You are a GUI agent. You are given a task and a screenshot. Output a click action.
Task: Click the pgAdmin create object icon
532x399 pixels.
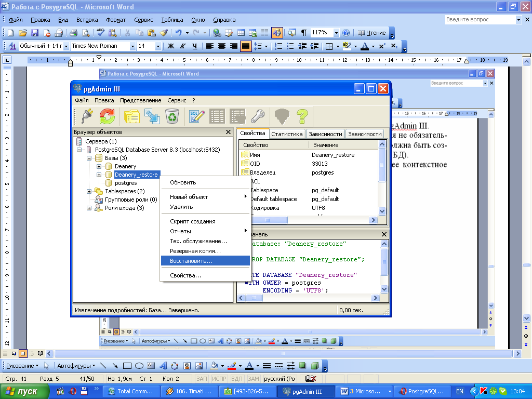pos(152,116)
